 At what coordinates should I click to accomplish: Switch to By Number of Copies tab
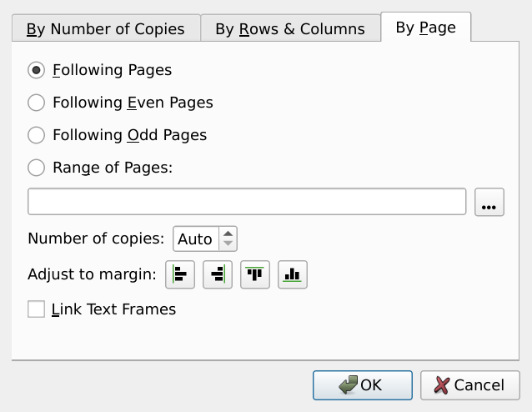(106, 29)
